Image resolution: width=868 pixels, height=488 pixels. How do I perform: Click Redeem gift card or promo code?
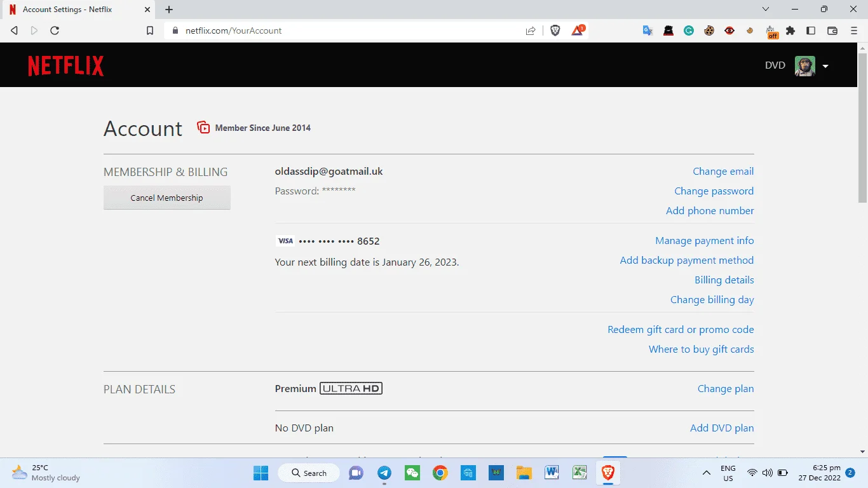coord(681,330)
